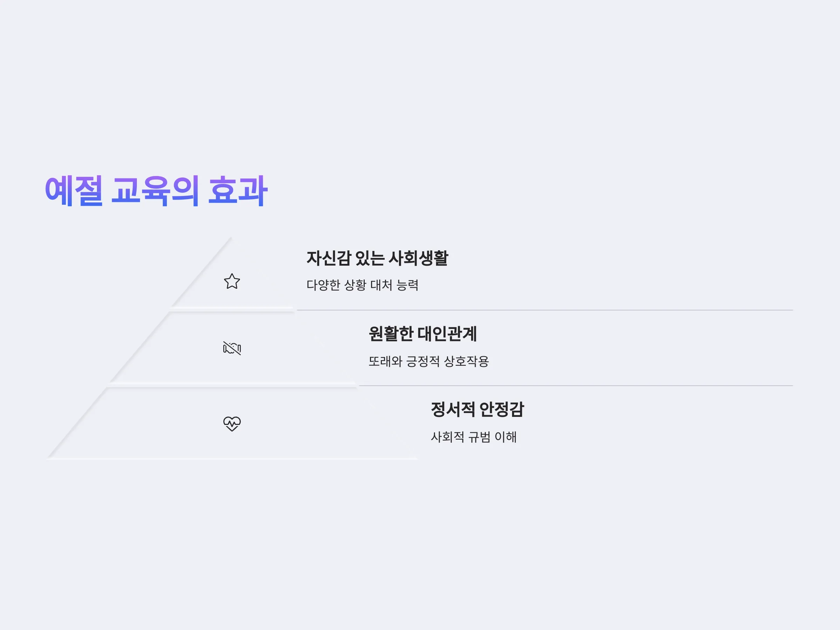Select the heading 원활한 대인관계
The image size is (840, 630).
coord(423,334)
